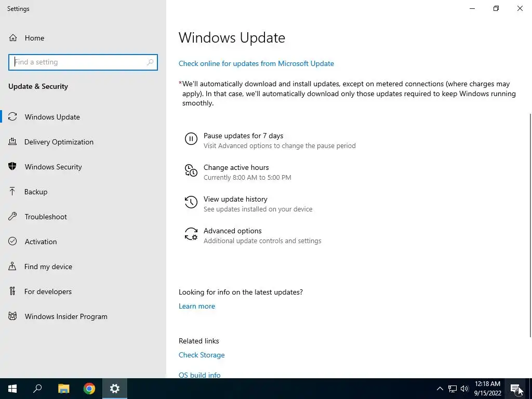The image size is (532, 399).
Task: Open the Action Center notifications icon
Action: click(x=516, y=389)
